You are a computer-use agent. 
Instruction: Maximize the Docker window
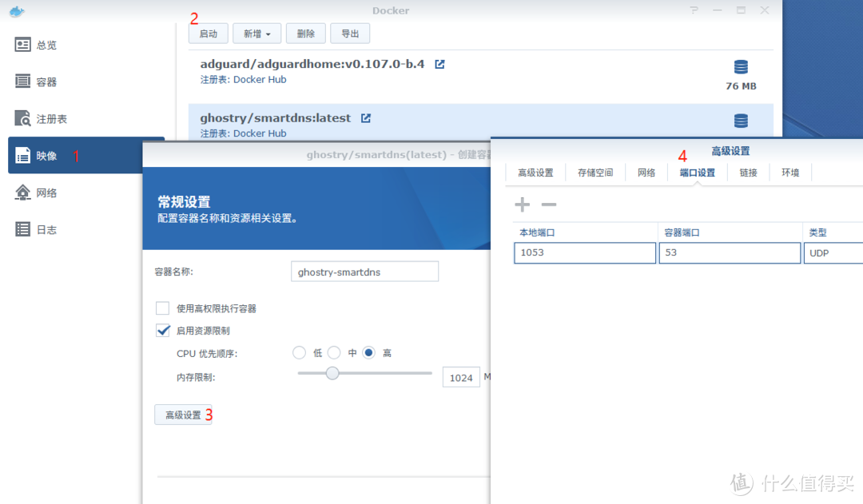741,10
